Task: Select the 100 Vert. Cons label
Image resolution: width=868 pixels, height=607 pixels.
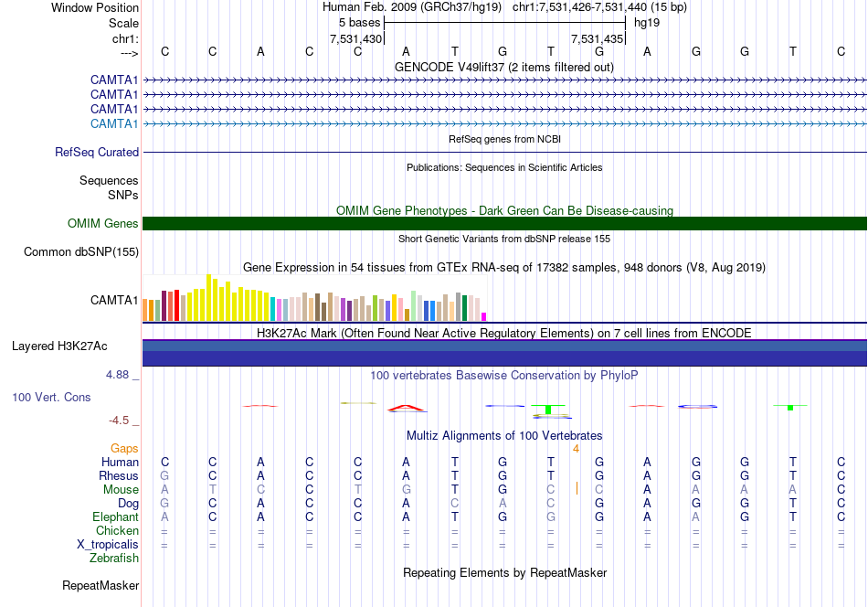Action: [51, 397]
